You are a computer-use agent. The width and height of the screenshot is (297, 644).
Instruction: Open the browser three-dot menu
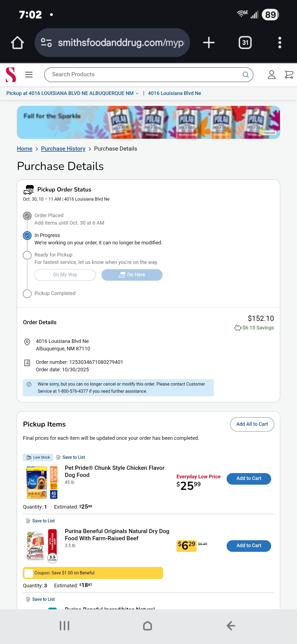[280, 43]
